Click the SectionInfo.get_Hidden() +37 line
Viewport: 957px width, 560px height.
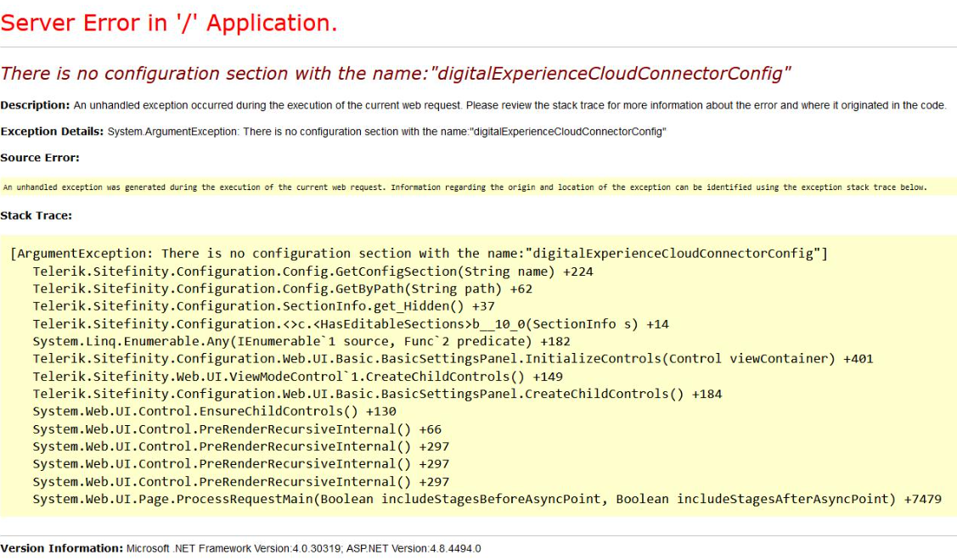(x=263, y=306)
